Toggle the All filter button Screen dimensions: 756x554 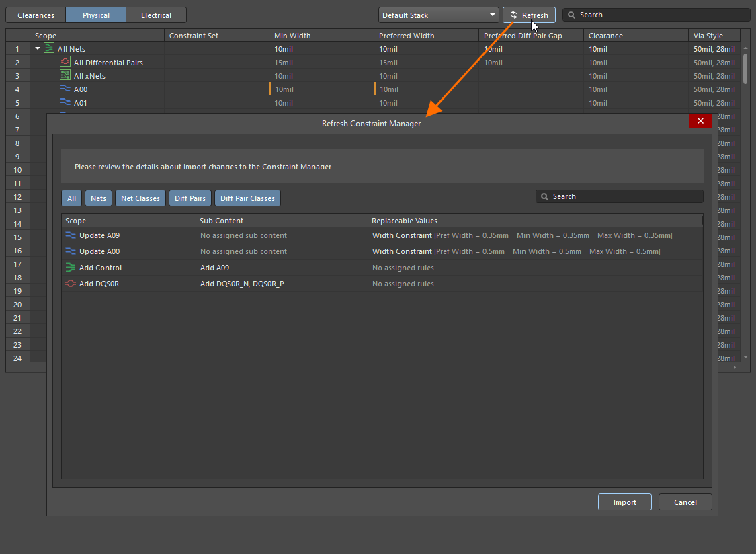click(71, 198)
